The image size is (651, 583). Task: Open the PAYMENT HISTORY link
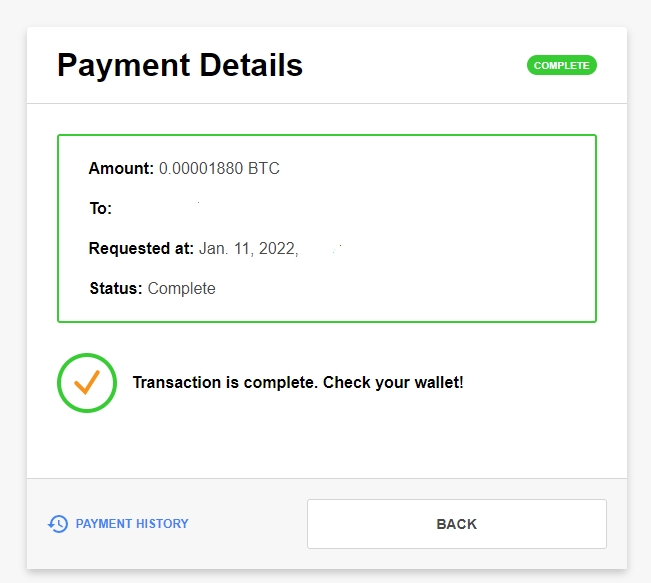[x=132, y=524]
